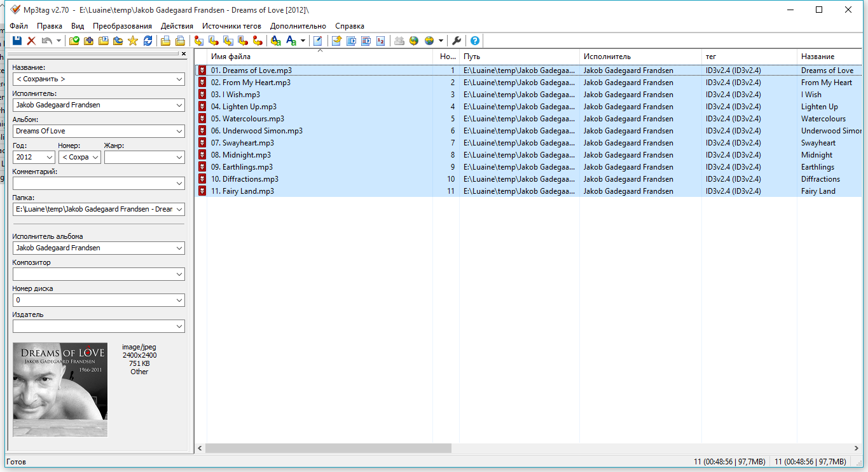Open options via the wrench icon
The width and height of the screenshot is (868, 472).
(456, 41)
